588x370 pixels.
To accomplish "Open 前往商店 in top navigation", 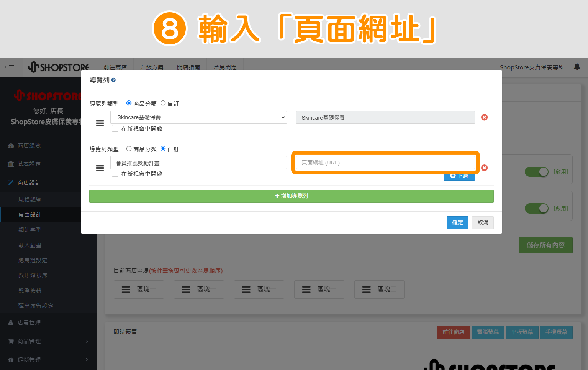I will point(115,67).
